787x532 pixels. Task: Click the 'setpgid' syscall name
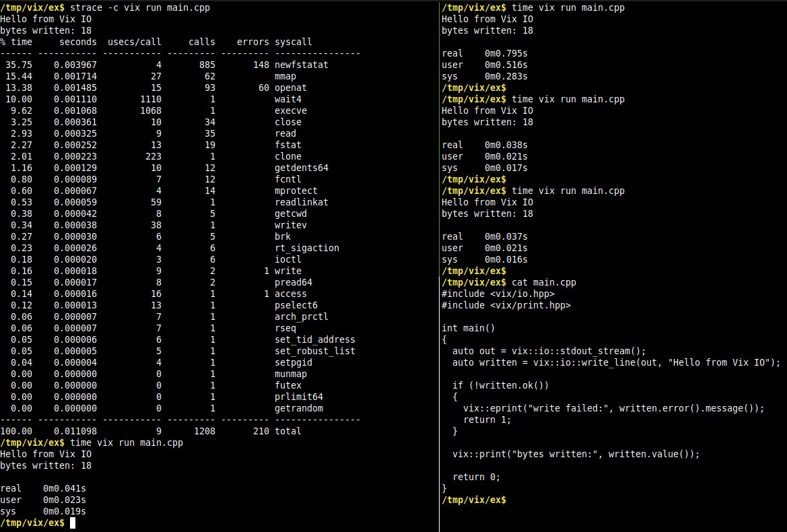point(293,362)
